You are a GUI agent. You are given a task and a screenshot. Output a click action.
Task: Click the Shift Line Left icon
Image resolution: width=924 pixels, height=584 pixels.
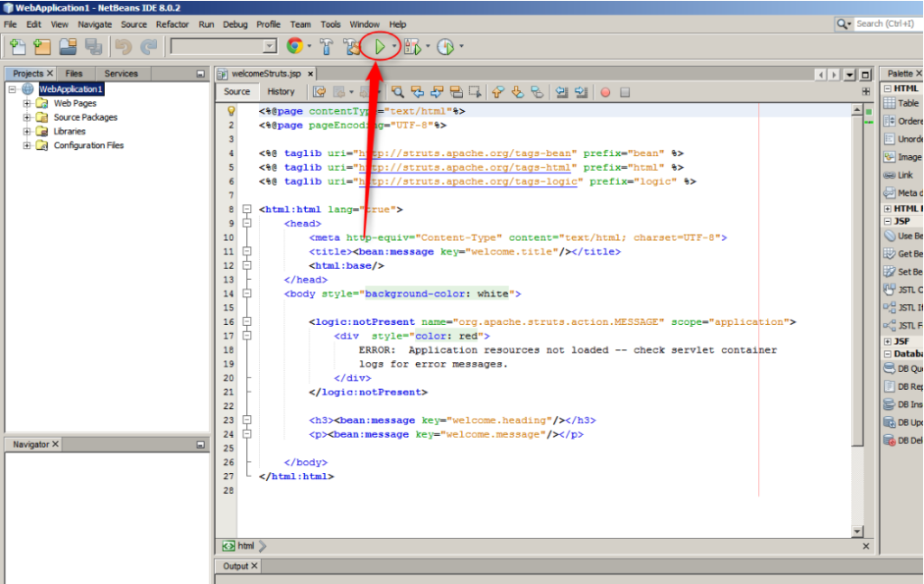pyautogui.click(x=561, y=92)
